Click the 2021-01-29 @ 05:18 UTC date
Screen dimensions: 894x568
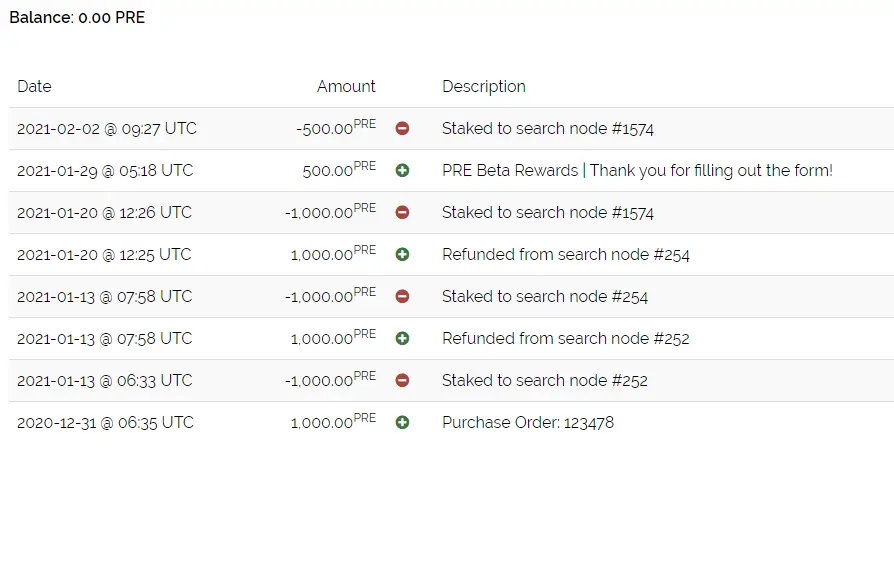[x=105, y=171]
